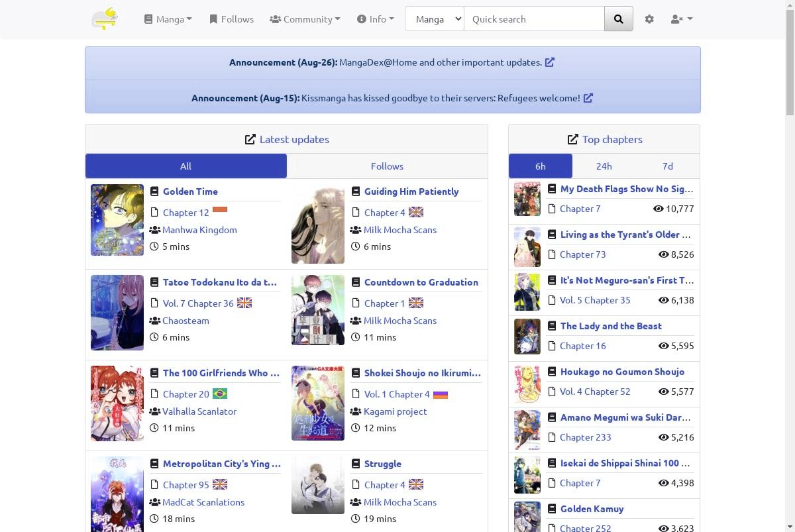Image resolution: width=795 pixels, height=532 pixels.
Task: Click the group icon beside Kagami project
Action: [x=356, y=411]
